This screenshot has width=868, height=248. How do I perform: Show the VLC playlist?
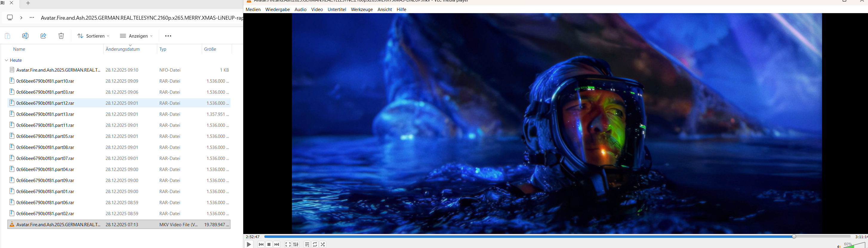click(307, 245)
